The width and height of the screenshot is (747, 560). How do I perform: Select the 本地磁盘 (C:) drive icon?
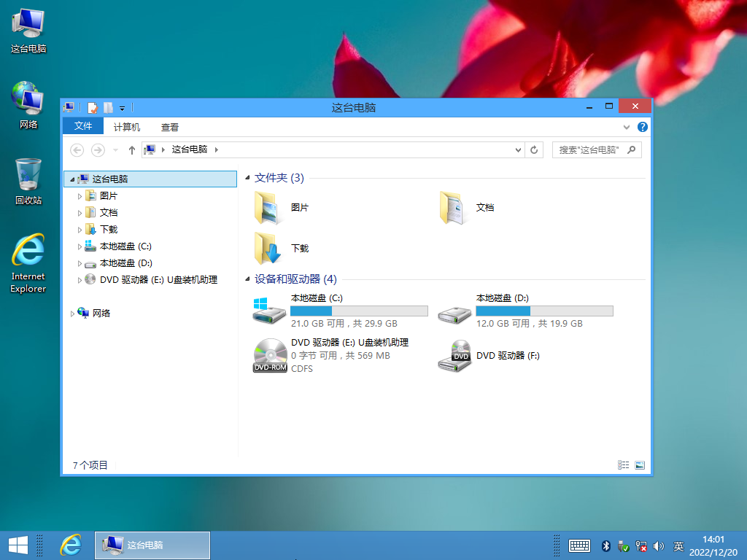click(269, 311)
